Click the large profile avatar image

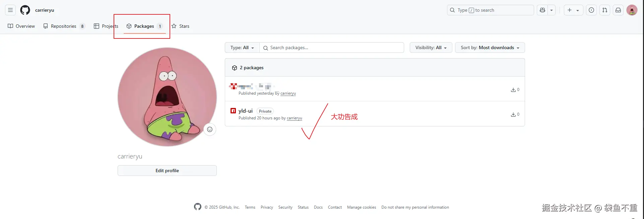click(x=167, y=97)
